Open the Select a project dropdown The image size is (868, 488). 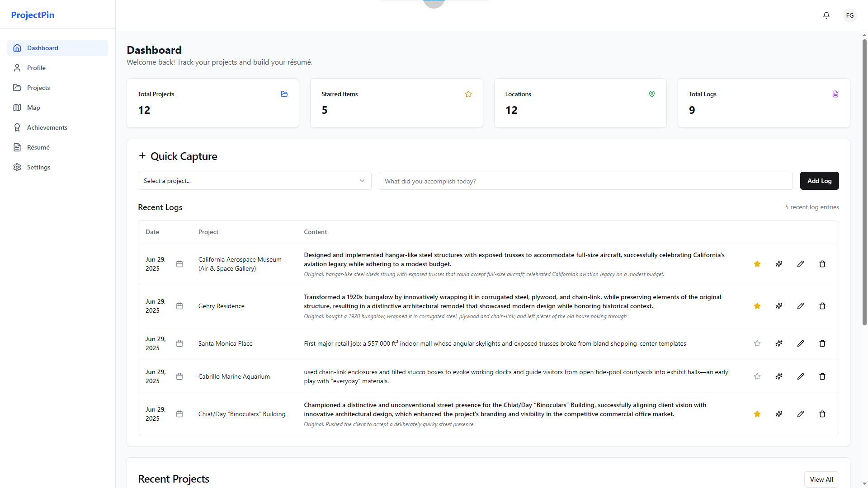pyautogui.click(x=254, y=181)
